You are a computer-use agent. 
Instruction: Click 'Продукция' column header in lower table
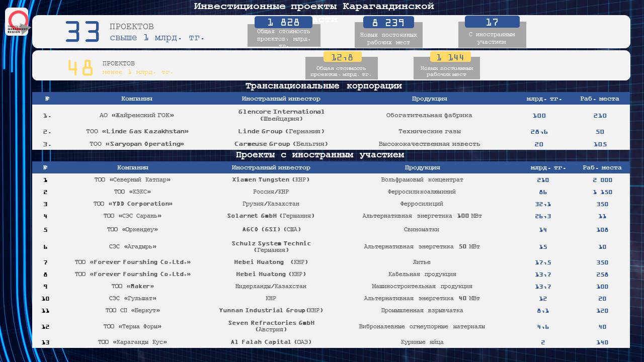click(422, 167)
